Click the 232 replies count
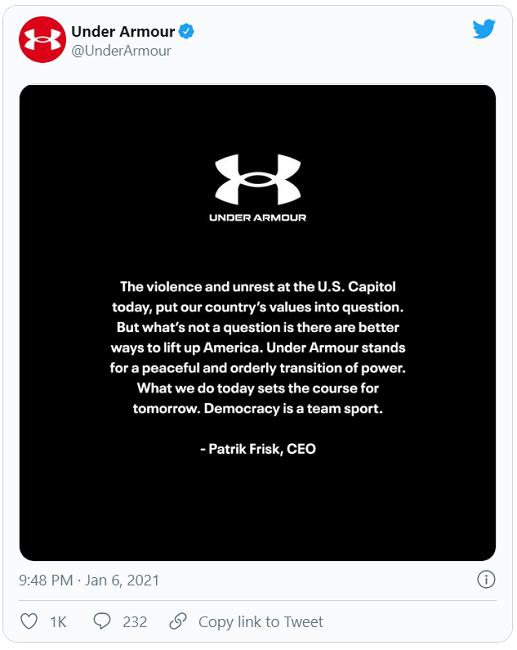517x650 pixels. (x=135, y=622)
